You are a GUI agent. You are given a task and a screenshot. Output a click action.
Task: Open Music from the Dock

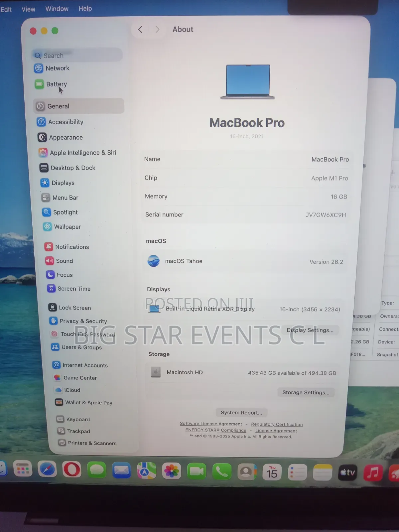(x=373, y=473)
